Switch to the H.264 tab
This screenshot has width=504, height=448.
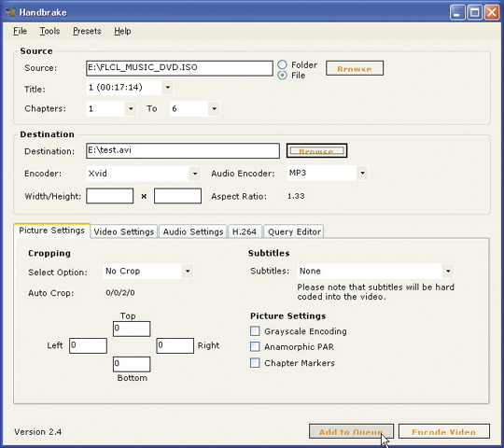(245, 231)
